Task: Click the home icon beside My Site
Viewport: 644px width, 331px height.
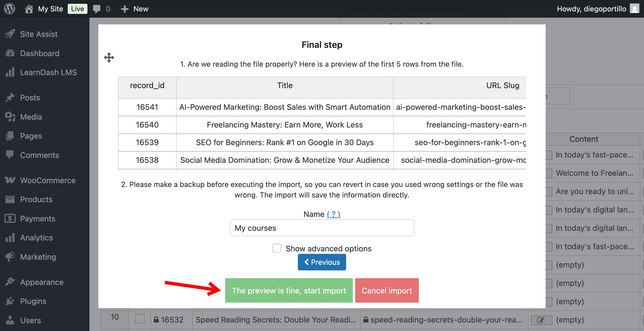Action: click(x=29, y=9)
